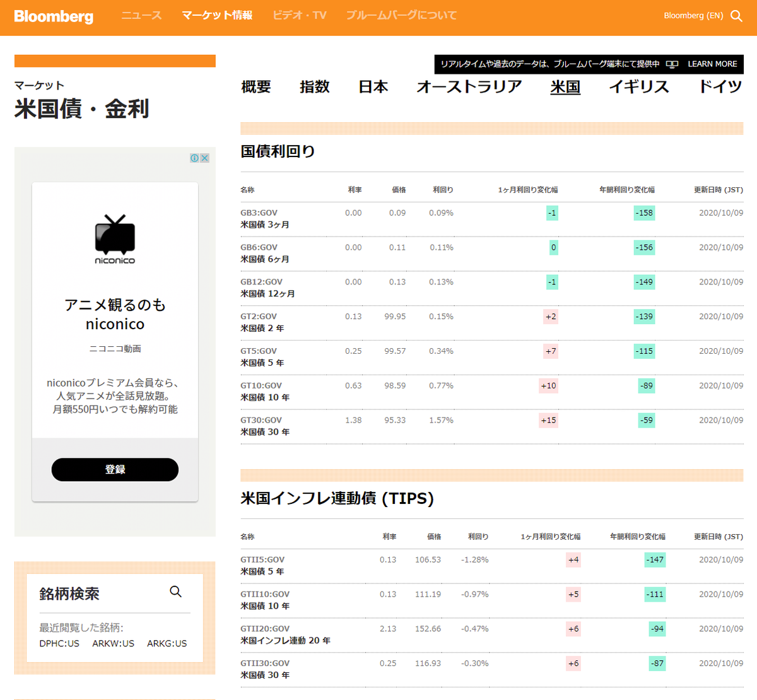Click the terminal icon beside LEARN MORE
757x700 pixels.
672,64
